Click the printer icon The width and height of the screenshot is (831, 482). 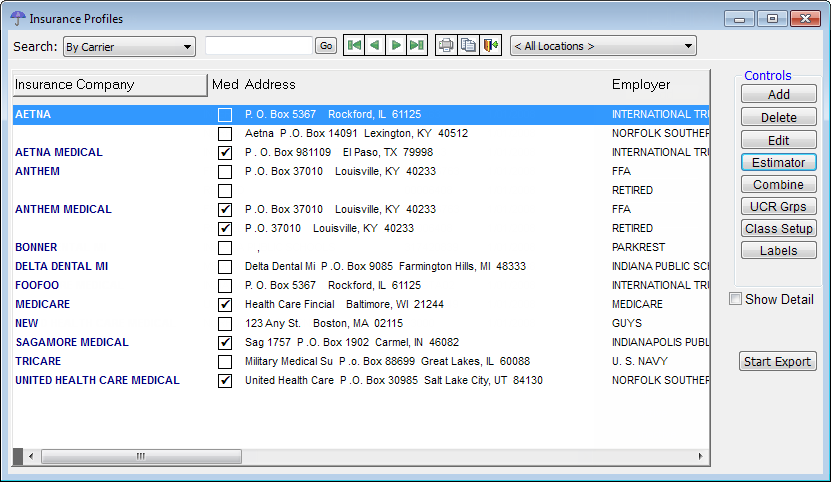(x=446, y=46)
